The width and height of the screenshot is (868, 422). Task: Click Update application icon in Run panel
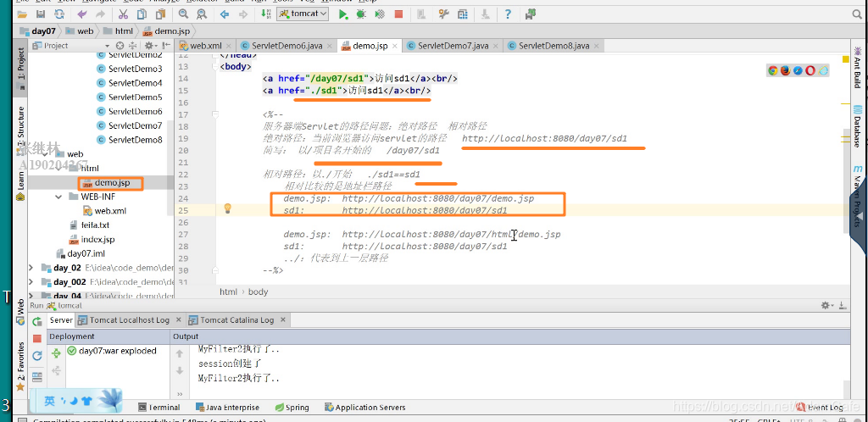click(x=37, y=356)
